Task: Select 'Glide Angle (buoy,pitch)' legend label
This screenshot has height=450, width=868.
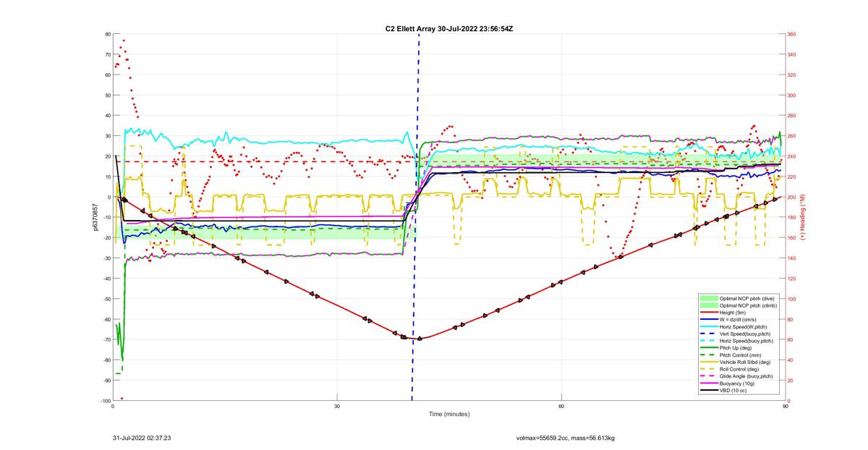Action: click(x=746, y=376)
